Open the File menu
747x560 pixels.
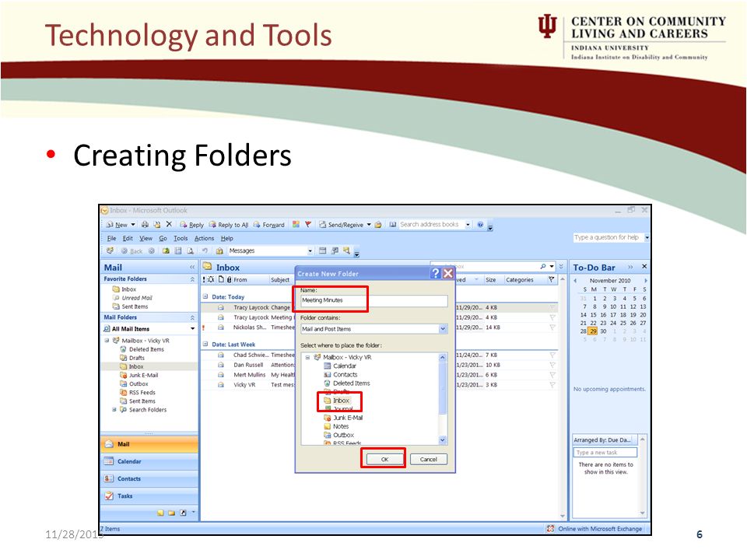[111, 238]
